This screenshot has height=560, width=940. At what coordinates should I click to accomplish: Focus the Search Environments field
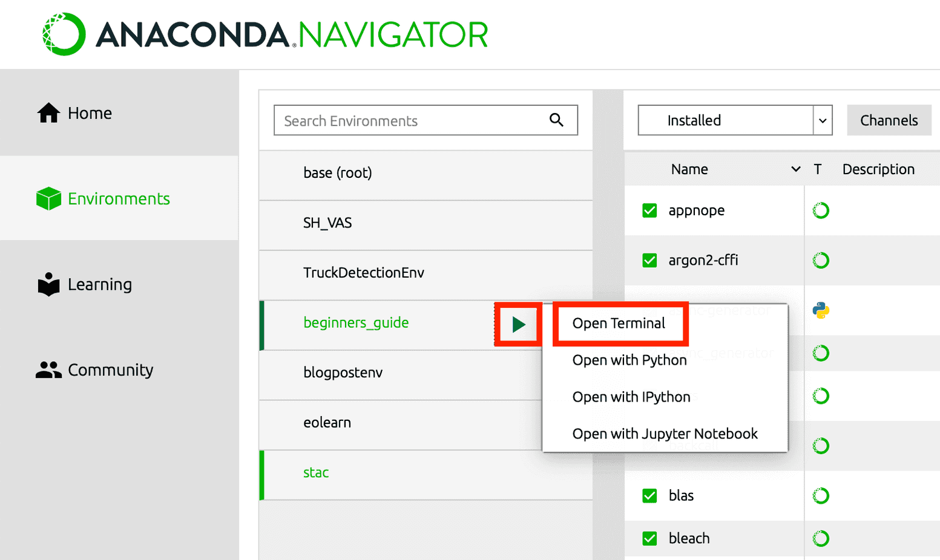coord(412,121)
